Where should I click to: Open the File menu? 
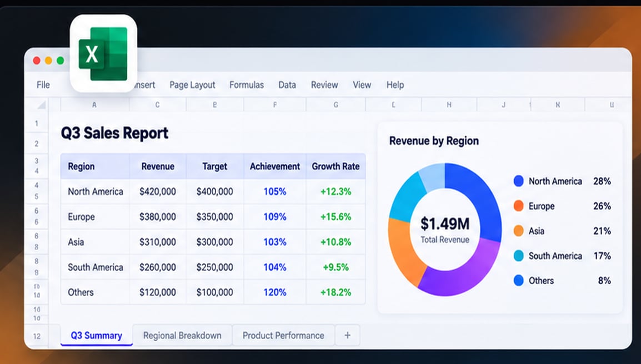[43, 85]
